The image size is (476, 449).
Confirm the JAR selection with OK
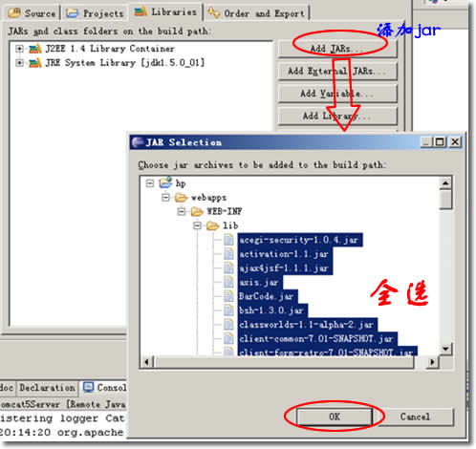tap(335, 417)
